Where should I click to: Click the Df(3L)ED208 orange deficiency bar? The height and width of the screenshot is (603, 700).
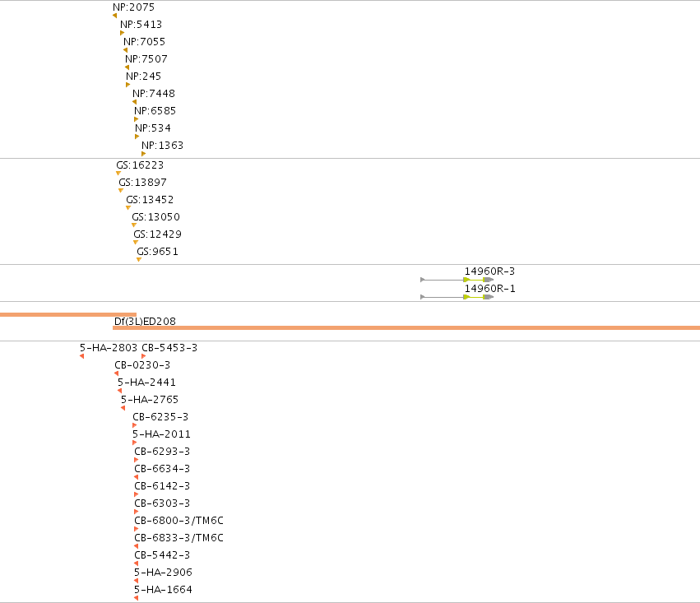[x=406, y=328]
